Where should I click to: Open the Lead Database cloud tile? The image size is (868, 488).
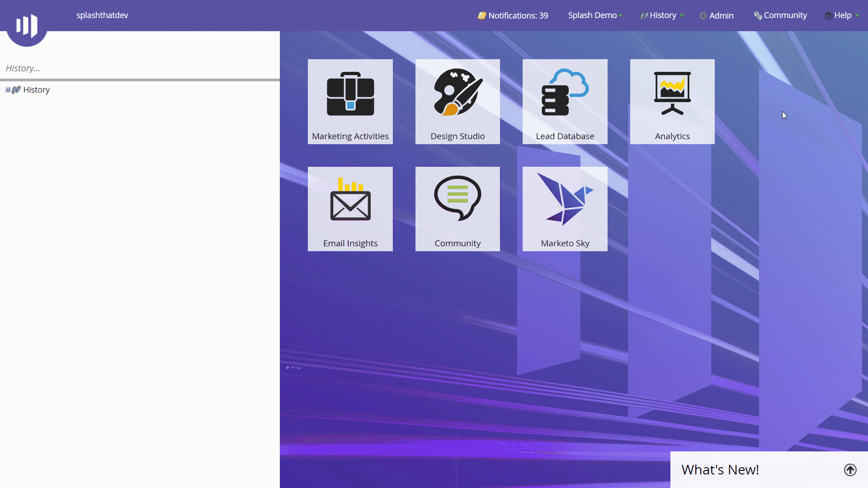pyautogui.click(x=565, y=102)
